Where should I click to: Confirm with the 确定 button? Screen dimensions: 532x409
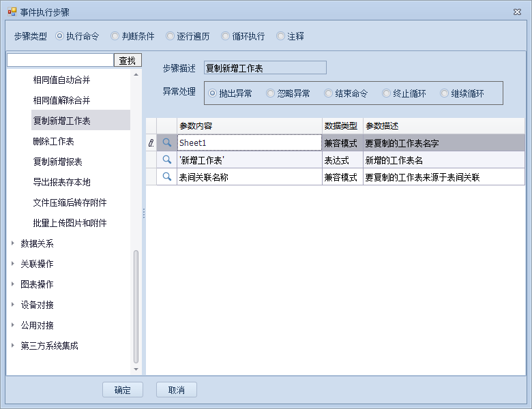tap(123, 390)
